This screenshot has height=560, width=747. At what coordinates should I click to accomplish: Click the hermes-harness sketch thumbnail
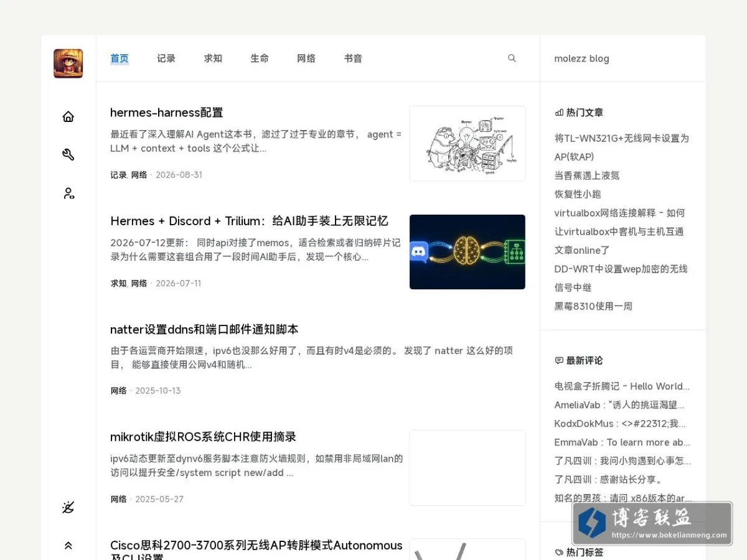point(467,144)
